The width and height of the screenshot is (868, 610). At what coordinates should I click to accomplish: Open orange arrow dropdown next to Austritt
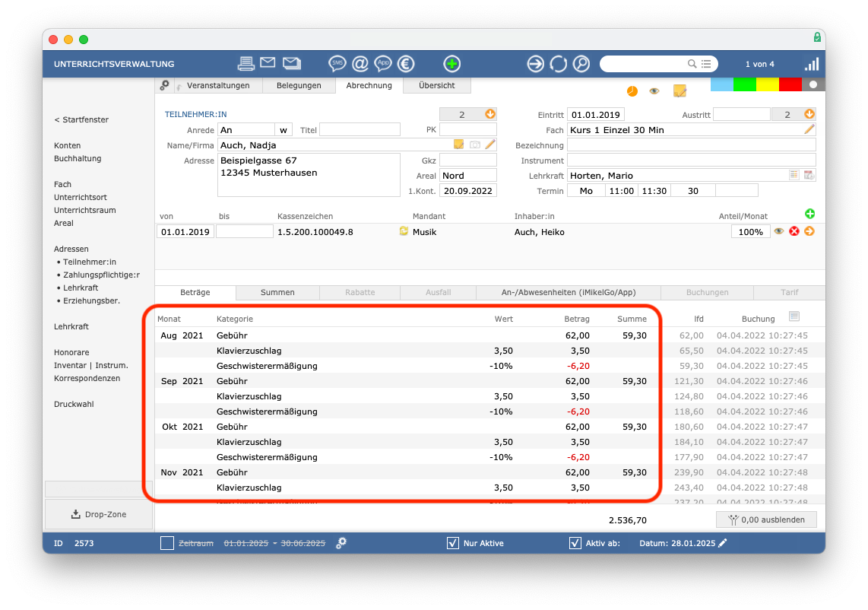point(809,113)
